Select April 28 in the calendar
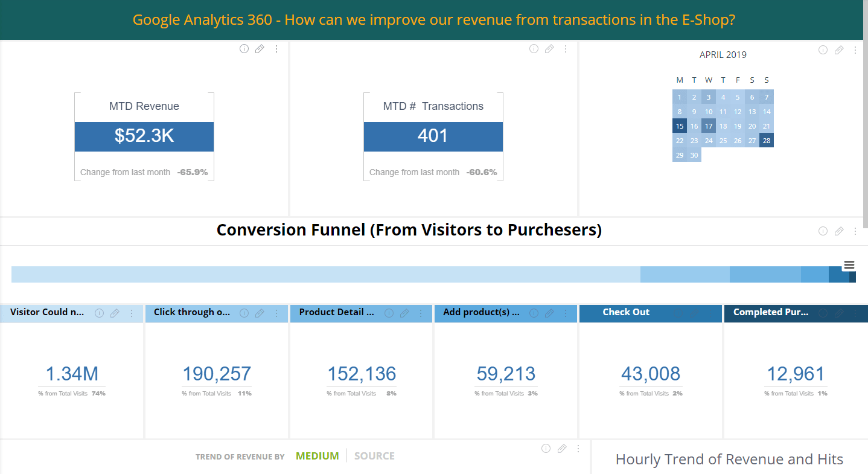Screen dimensions: 868x474 767,140
